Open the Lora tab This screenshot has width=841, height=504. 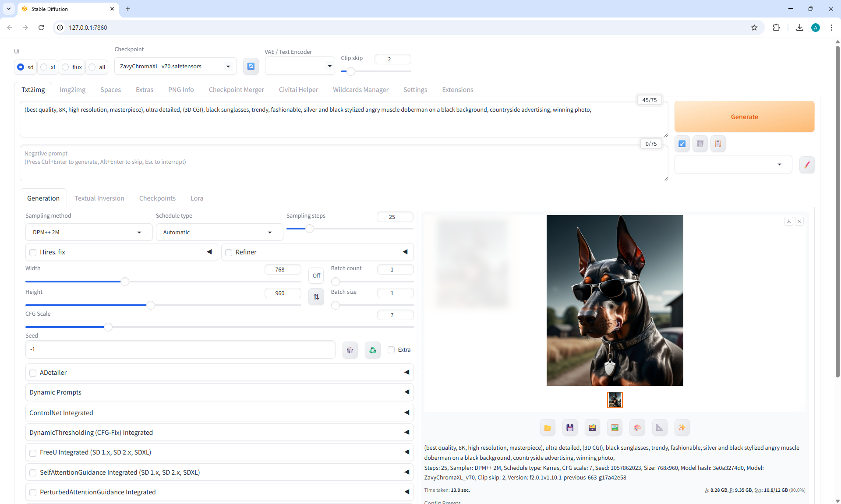(x=197, y=198)
